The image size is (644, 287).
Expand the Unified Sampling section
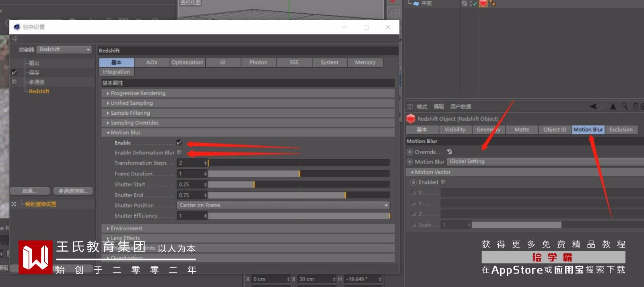pos(248,103)
